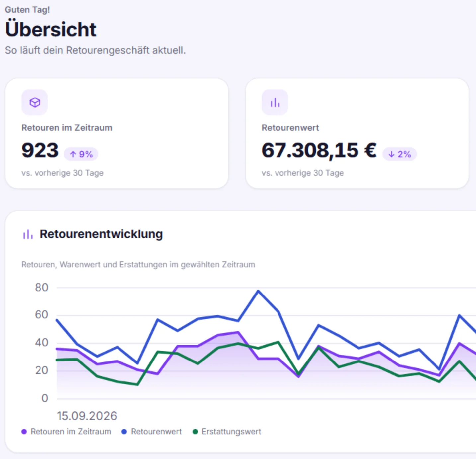Click the Retourenentwicklung chart title
The image size is (476, 459).
pos(101,234)
